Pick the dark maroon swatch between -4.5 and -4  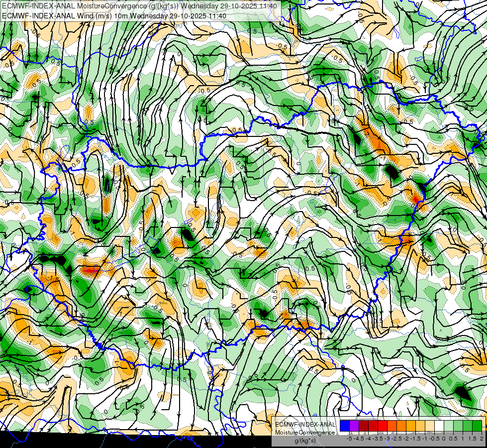click(x=364, y=426)
